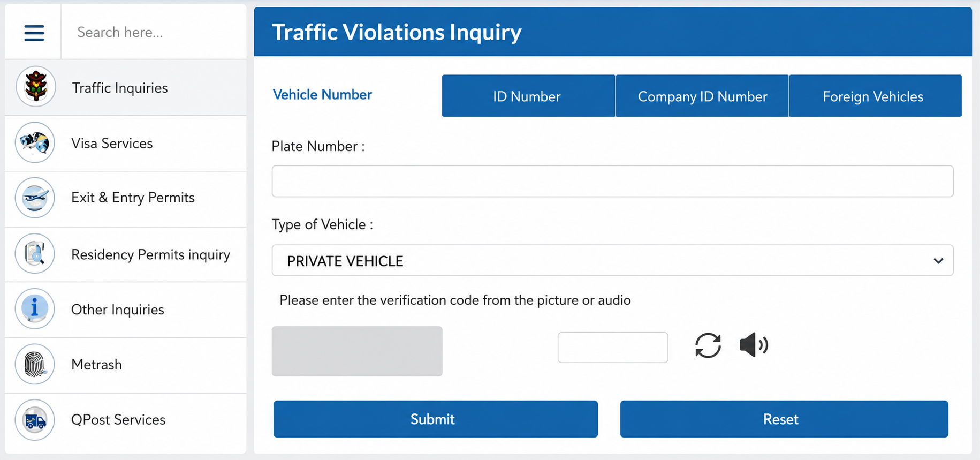The image size is (980, 460).
Task: Select the Visa Services globe icon
Action: [35, 142]
